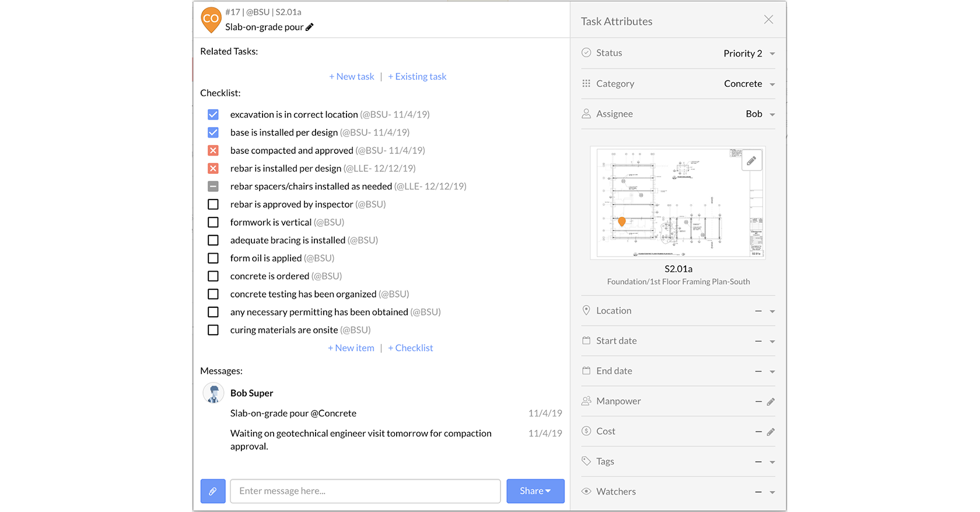Click the pencil icon next to Slab-on-grade pour title
The width and height of the screenshot is (980, 512).
point(310,27)
